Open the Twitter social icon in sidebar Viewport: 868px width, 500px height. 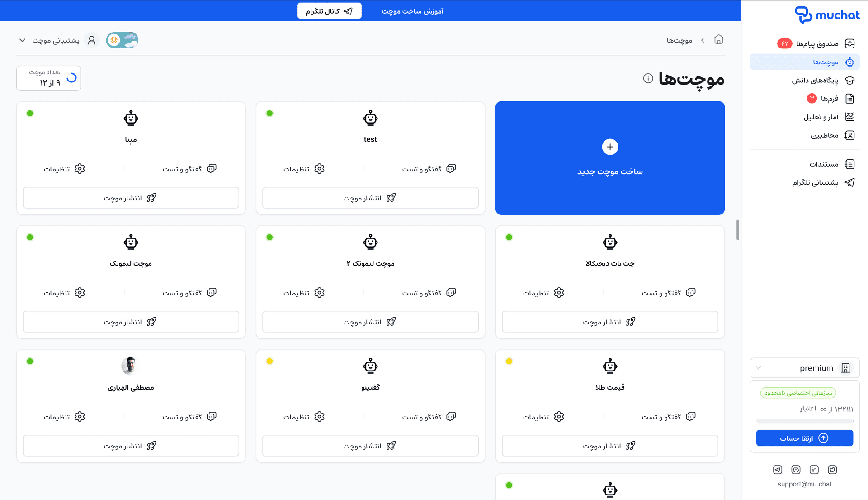[832, 470]
